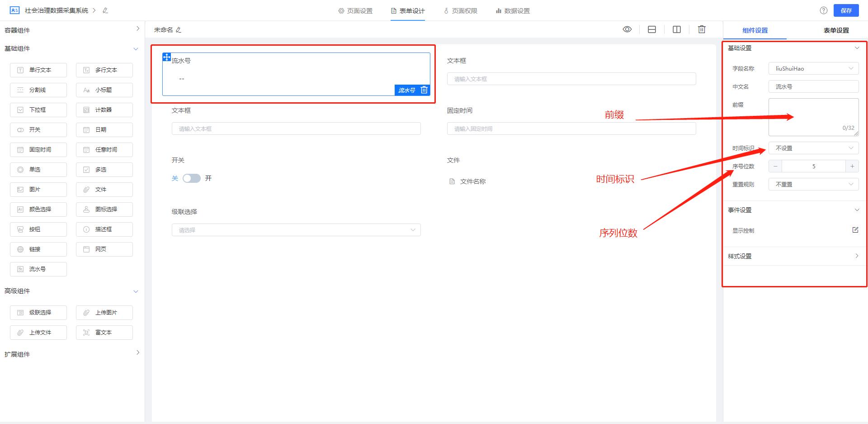Decrease 序号位数 with minus button
868x424 pixels.
[775, 167]
